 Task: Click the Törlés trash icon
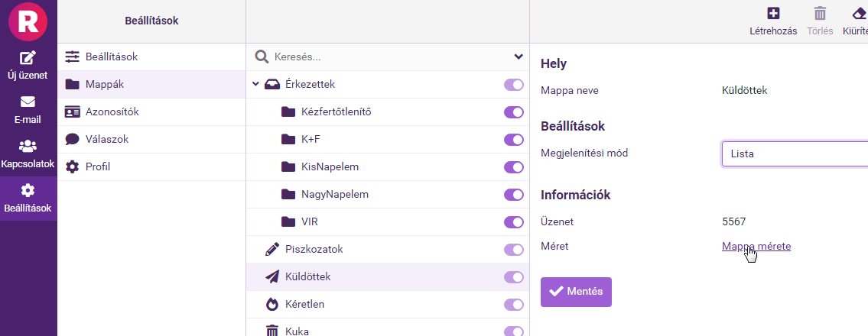coord(820,14)
